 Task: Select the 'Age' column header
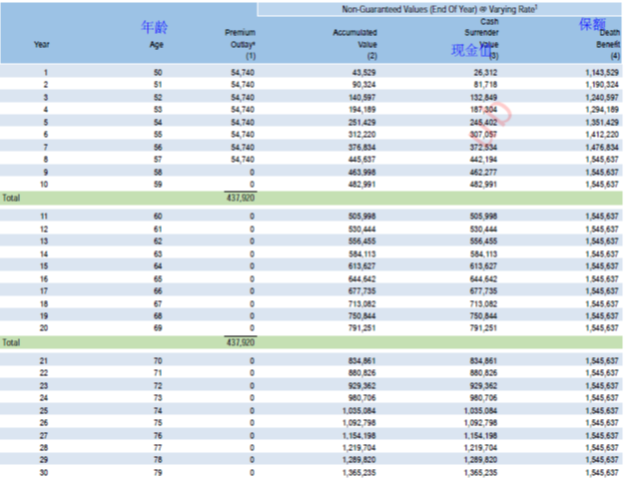[156, 44]
